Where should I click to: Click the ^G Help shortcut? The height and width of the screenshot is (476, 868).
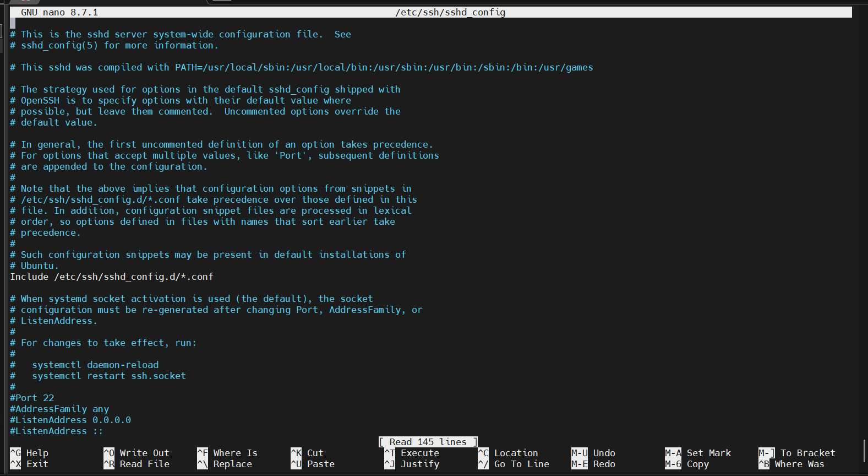29,453
